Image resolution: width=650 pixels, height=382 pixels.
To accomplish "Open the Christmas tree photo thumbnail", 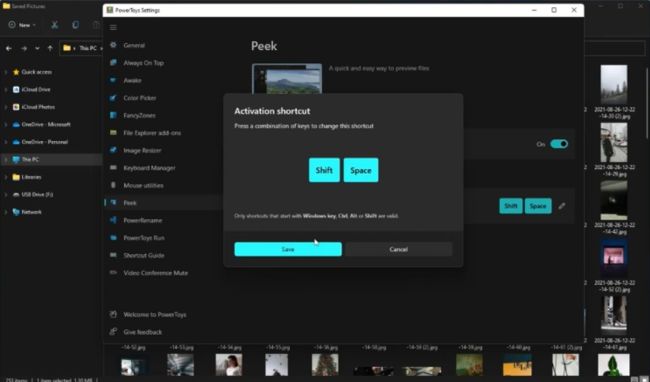I will [325, 365].
